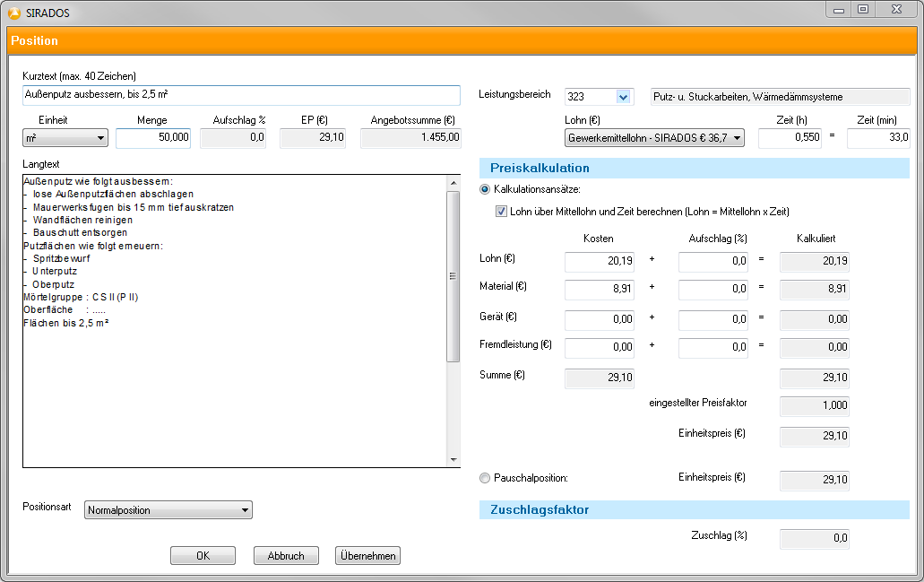
Task: Click the Abbruch button
Action: click(x=286, y=556)
